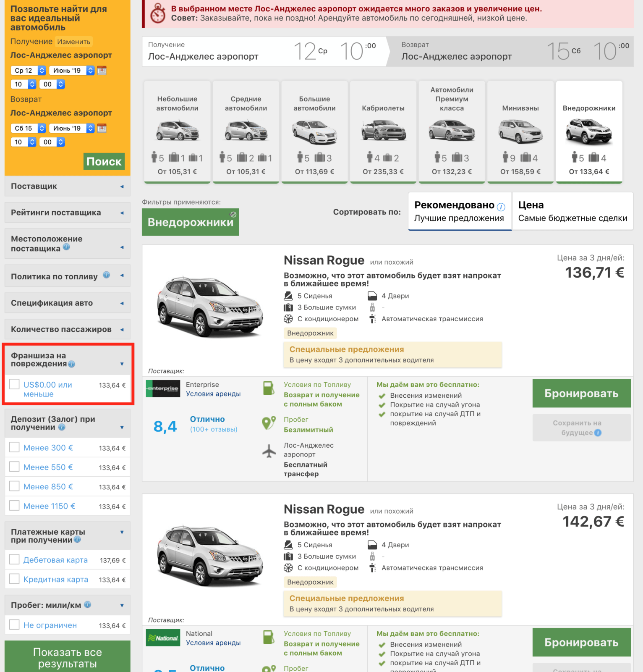The width and height of the screenshot is (643, 672).
Task: Click Сохранить на будущее button
Action: point(581,428)
